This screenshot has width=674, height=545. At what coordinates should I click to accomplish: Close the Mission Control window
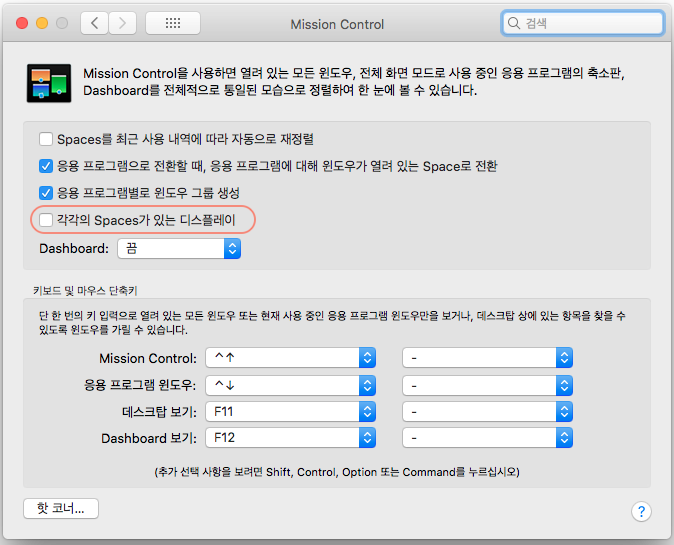[22, 23]
